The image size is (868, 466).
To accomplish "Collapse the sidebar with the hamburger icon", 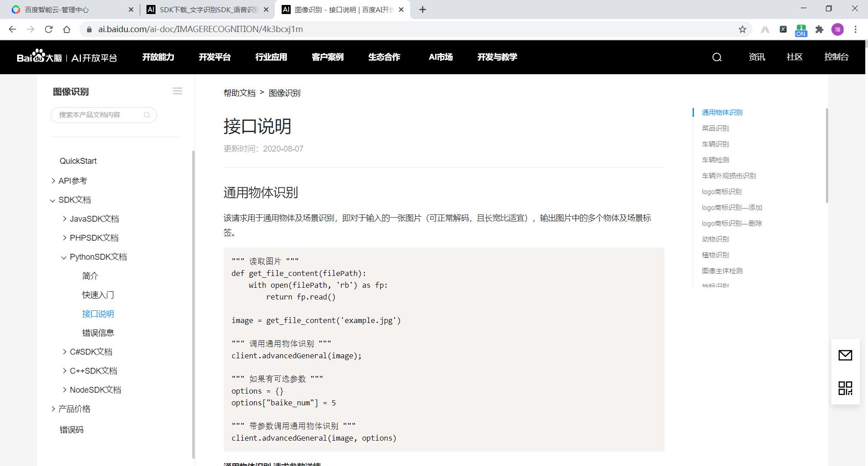I will pyautogui.click(x=178, y=91).
